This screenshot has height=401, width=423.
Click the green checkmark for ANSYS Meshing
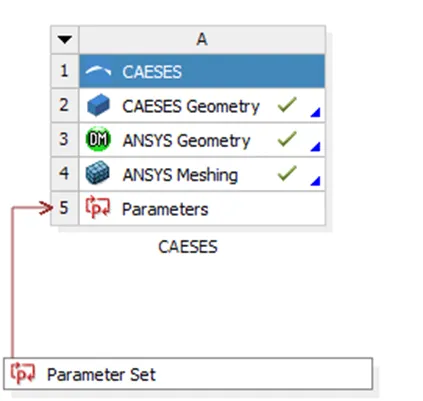point(287,173)
